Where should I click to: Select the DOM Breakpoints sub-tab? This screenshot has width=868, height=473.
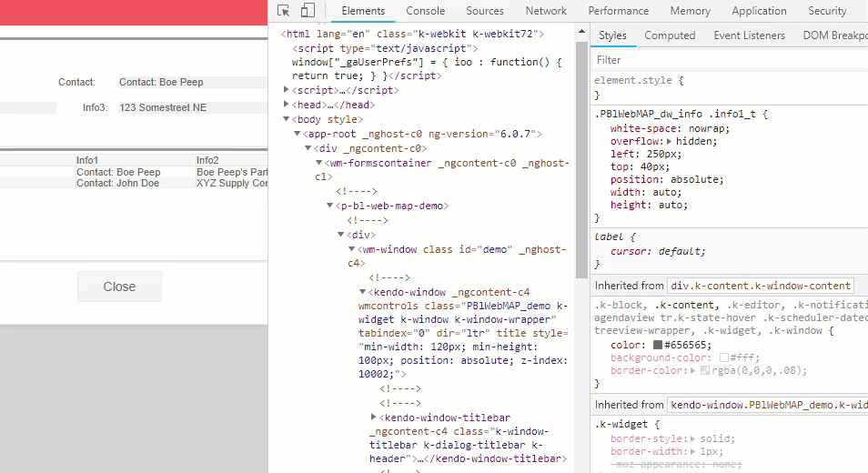(x=835, y=35)
